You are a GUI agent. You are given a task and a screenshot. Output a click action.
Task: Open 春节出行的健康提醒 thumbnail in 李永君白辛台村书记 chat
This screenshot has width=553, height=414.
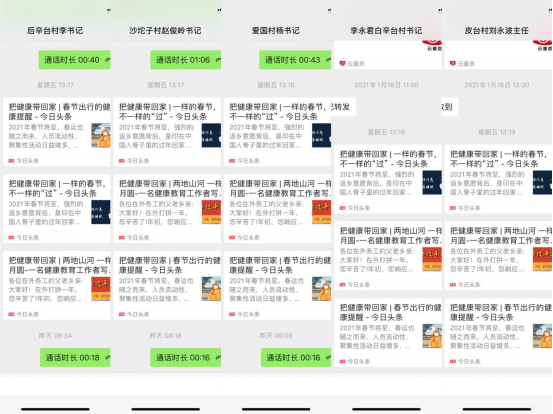tap(432, 336)
